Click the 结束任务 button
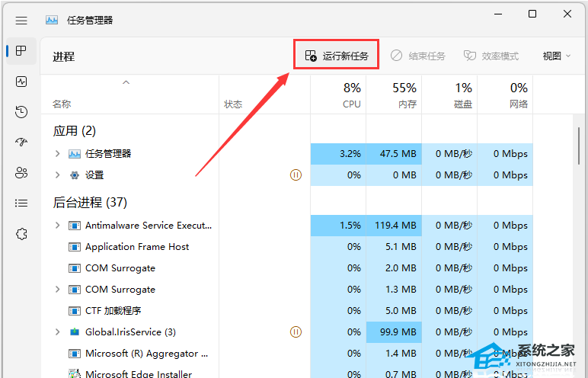 [417, 56]
